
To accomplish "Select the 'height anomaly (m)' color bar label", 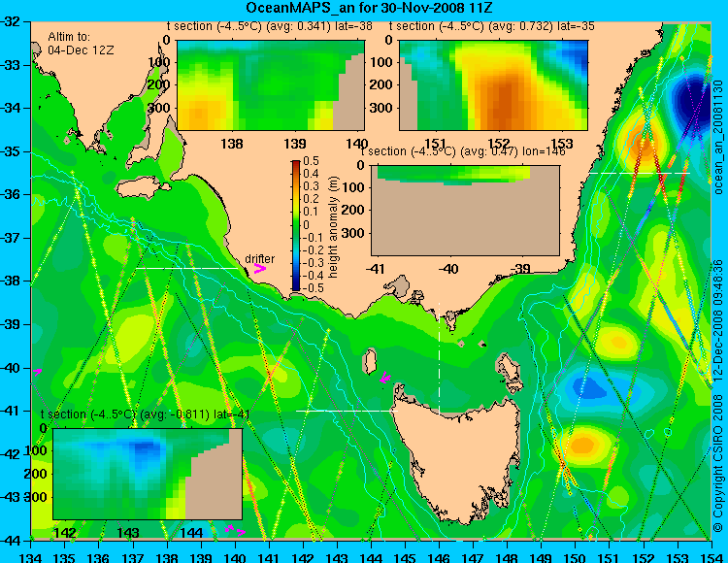I will pos(333,227).
